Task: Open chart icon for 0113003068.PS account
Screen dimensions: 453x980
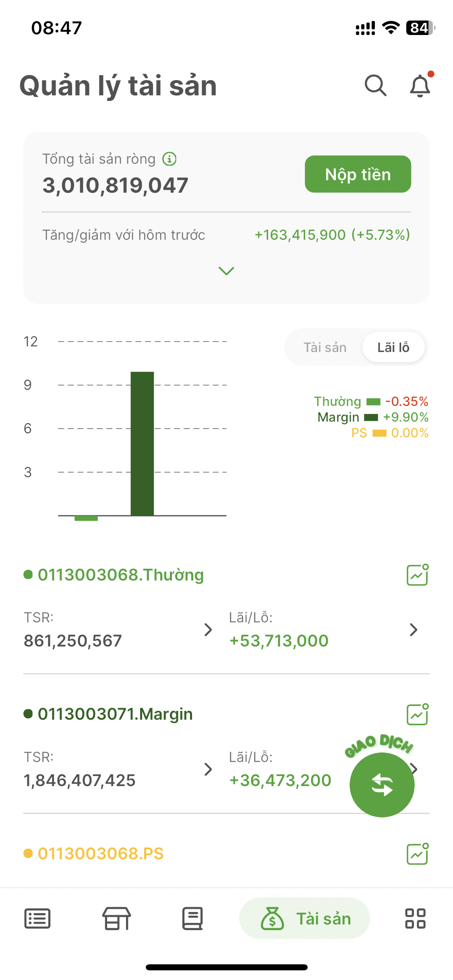Action: tap(417, 854)
